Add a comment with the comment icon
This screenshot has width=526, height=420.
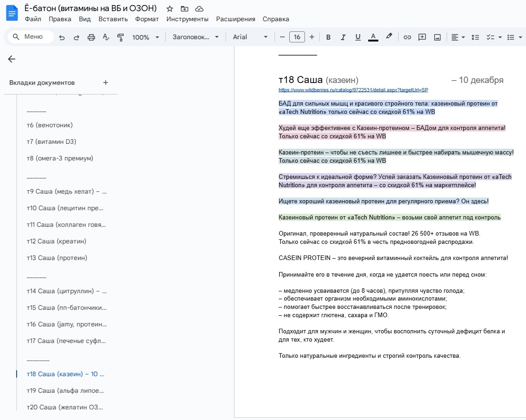pyautogui.click(x=422, y=37)
